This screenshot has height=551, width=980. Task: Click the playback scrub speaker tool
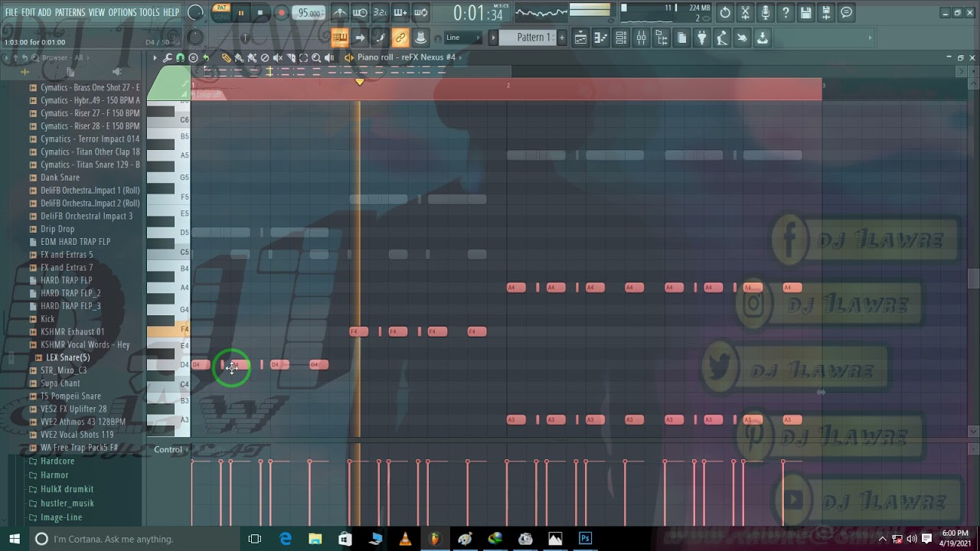point(329,57)
